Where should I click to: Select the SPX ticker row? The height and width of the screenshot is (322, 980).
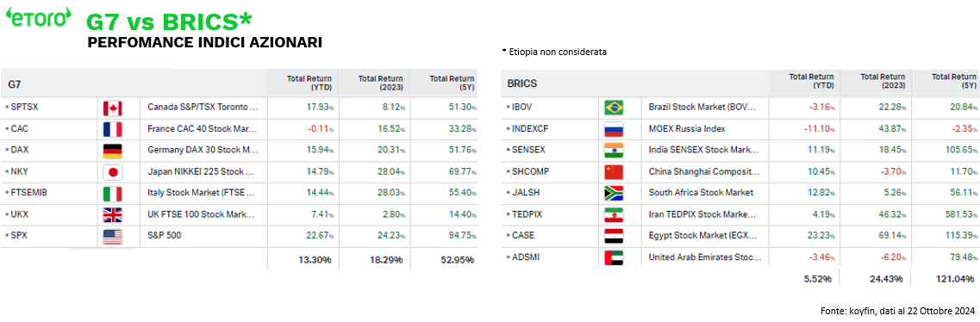click(240, 236)
